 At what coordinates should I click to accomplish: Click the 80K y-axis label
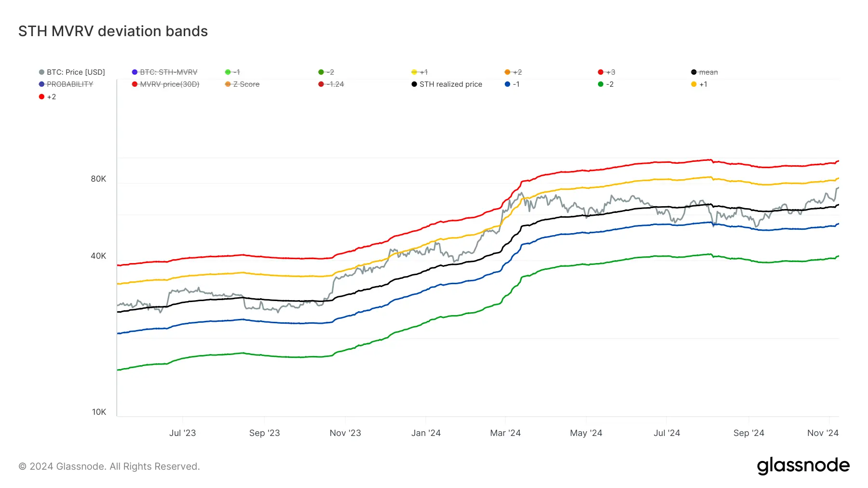pyautogui.click(x=98, y=179)
